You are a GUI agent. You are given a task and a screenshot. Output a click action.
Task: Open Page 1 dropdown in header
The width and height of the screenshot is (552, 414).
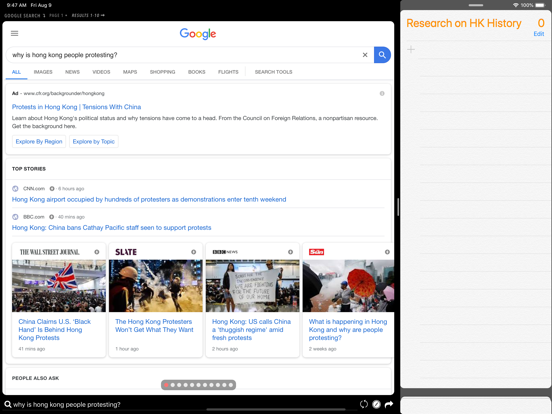pos(58,15)
